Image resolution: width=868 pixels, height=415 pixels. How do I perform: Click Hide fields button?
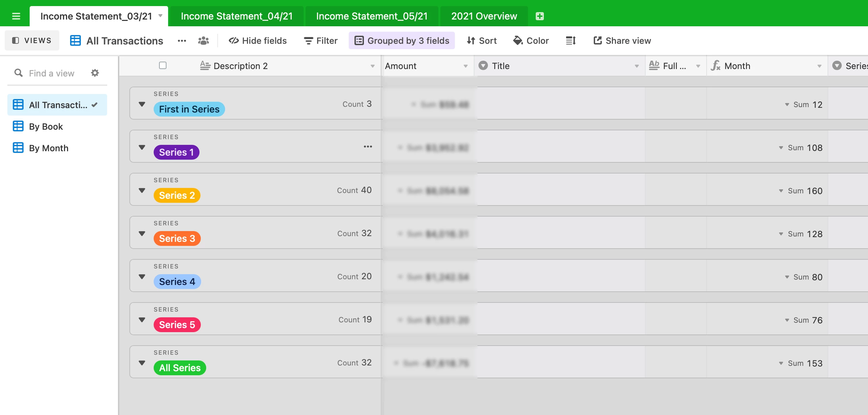coord(257,41)
